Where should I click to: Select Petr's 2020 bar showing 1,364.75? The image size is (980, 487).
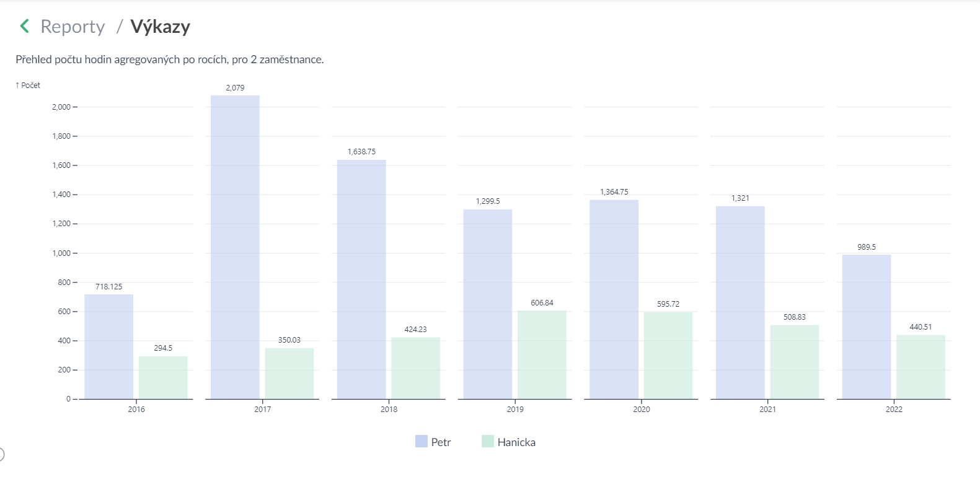click(x=614, y=299)
